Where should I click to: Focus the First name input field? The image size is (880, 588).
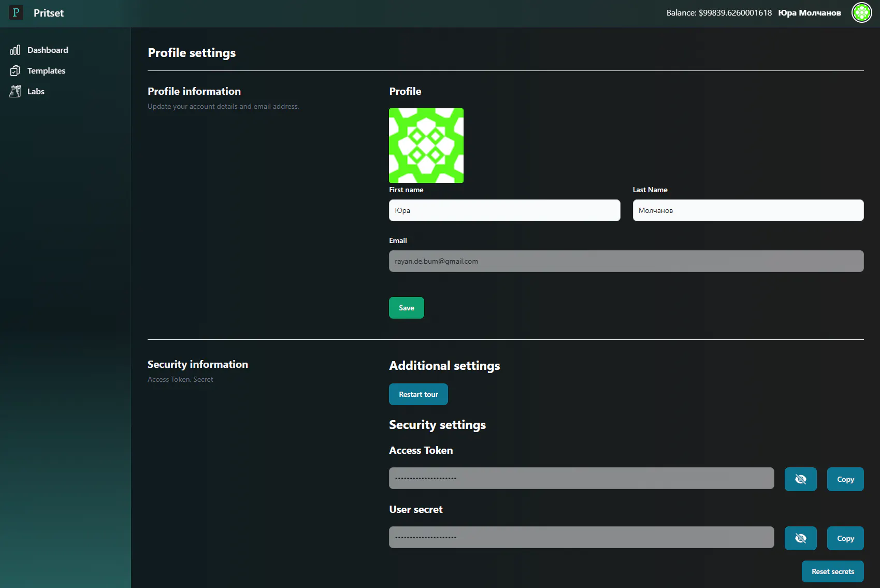(x=504, y=210)
